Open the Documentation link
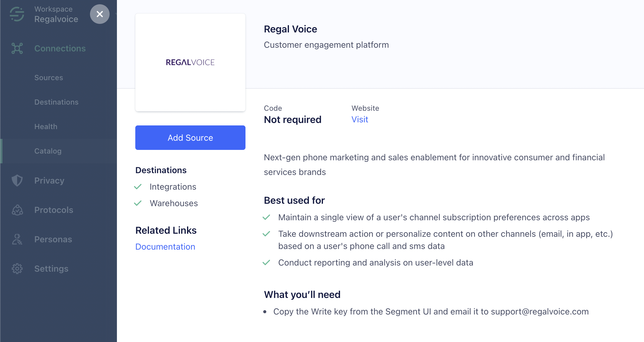The image size is (644, 342). (165, 247)
